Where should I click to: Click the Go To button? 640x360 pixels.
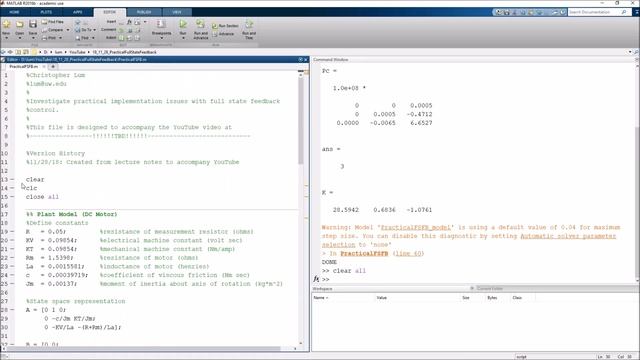(84, 30)
